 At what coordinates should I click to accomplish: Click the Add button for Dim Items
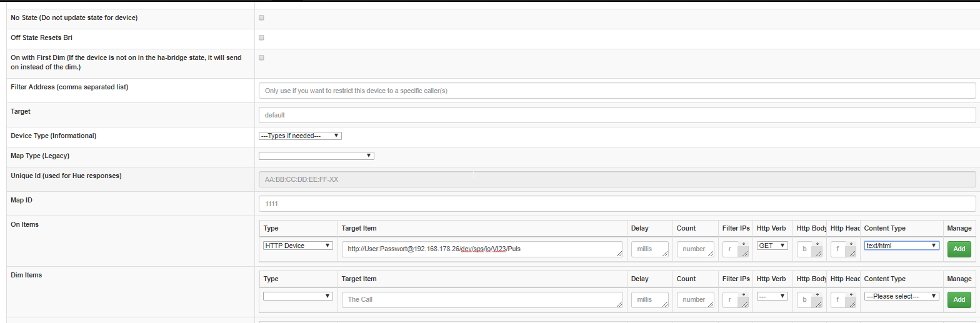click(959, 299)
